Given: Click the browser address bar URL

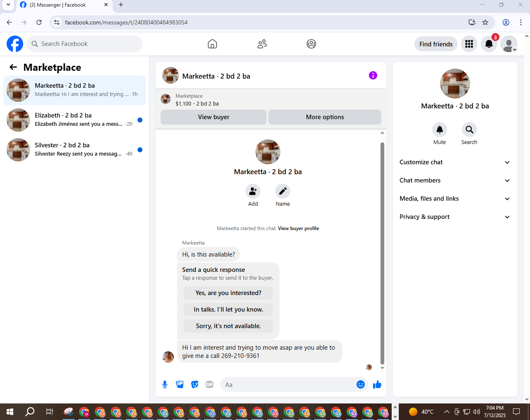Looking at the screenshot, I should pos(126,22).
